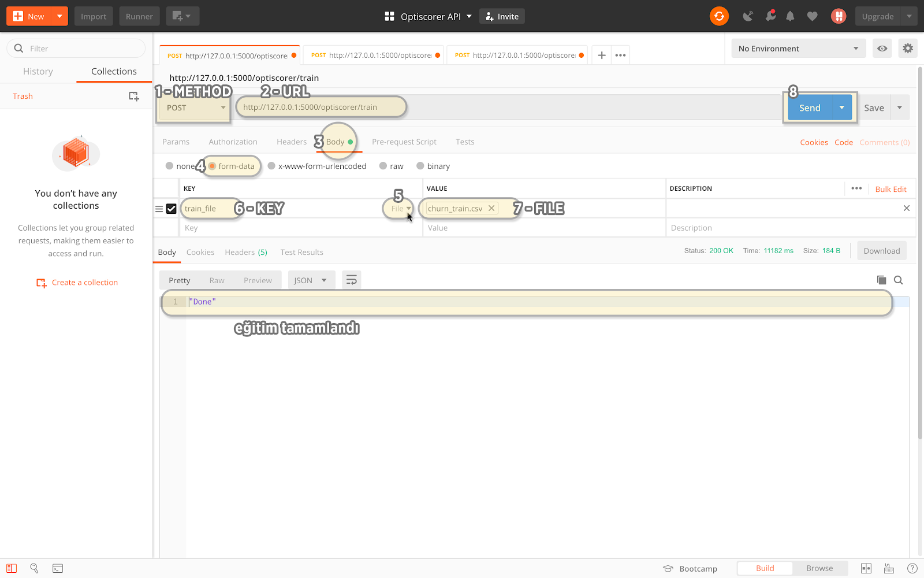Open the satellite capture requests icon
This screenshot has width=924, height=578.
[x=748, y=16]
